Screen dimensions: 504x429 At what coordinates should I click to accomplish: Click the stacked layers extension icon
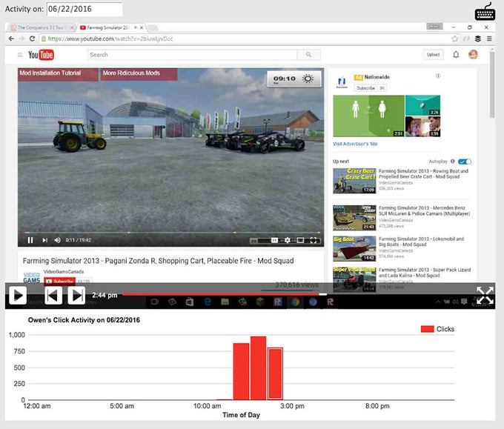[x=478, y=39]
